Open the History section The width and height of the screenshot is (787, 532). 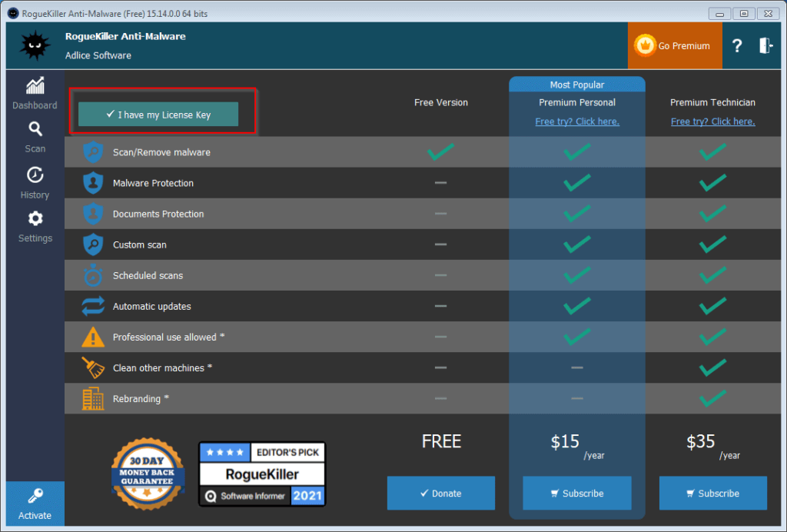[35, 183]
